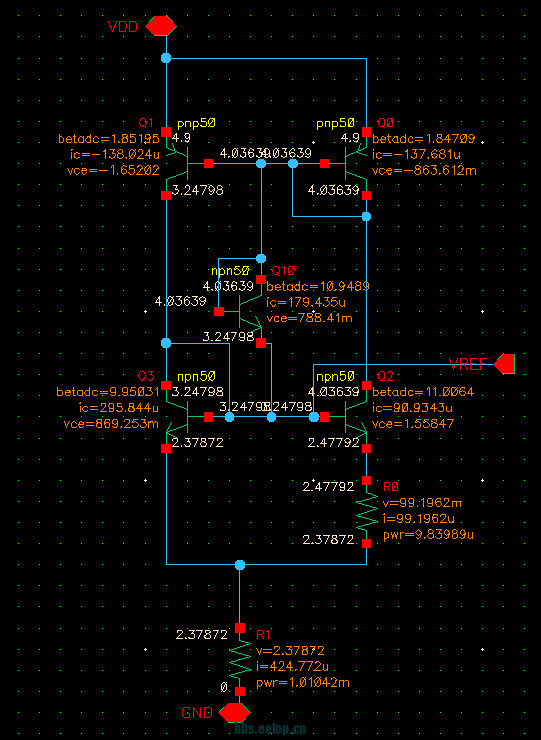
Task: Select the Q10 instance name label
Action: [x=283, y=271]
